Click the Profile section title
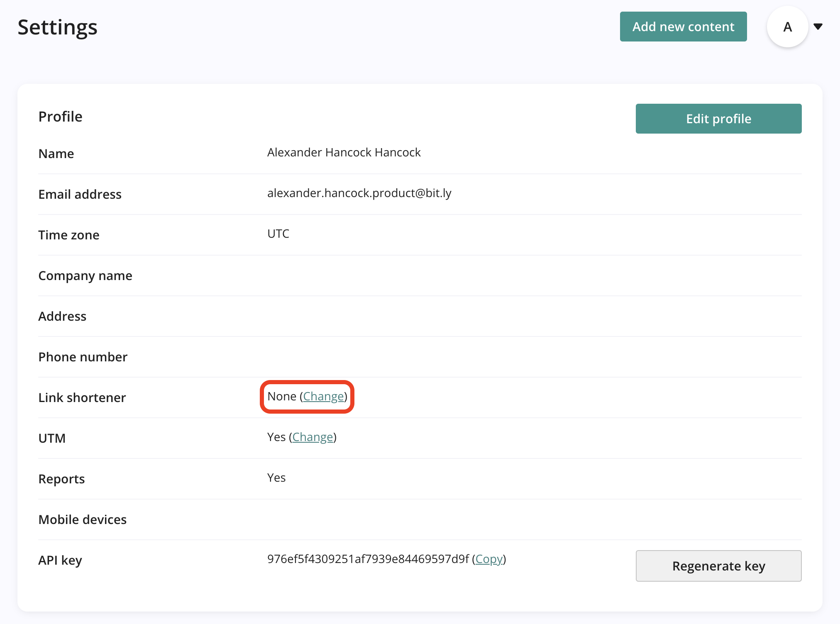Screen dimensions: 840x624 coord(60,117)
